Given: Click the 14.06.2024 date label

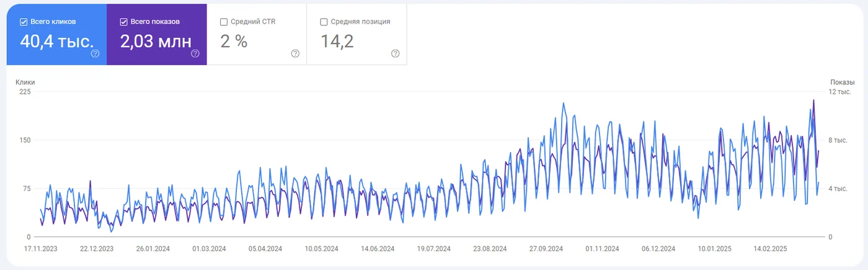Looking at the screenshot, I should pos(378,249).
